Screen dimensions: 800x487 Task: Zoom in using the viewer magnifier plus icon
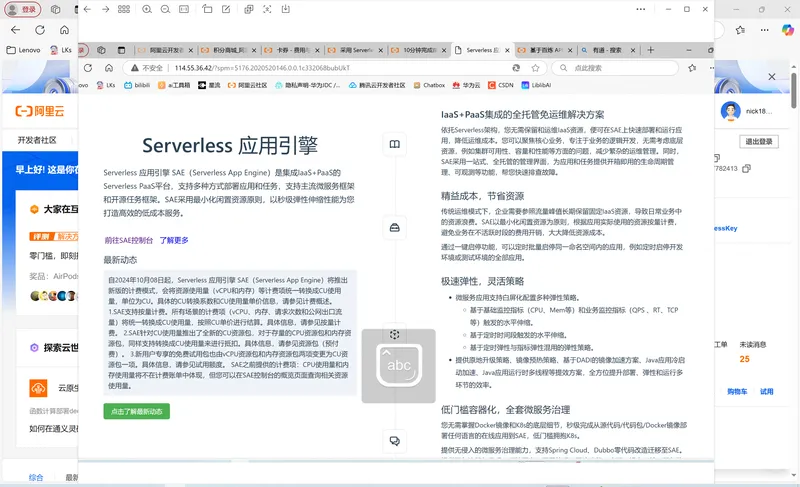[x=147, y=9]
